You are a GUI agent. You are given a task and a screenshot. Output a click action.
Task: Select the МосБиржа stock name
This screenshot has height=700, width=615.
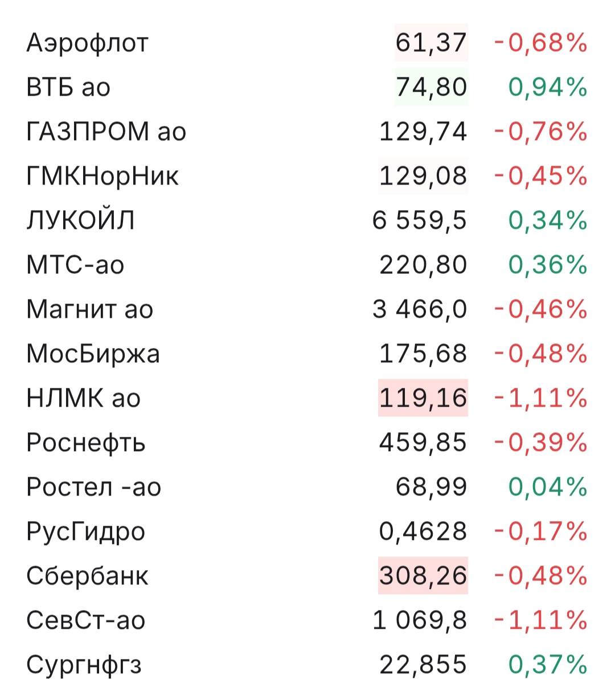(93, 354)
